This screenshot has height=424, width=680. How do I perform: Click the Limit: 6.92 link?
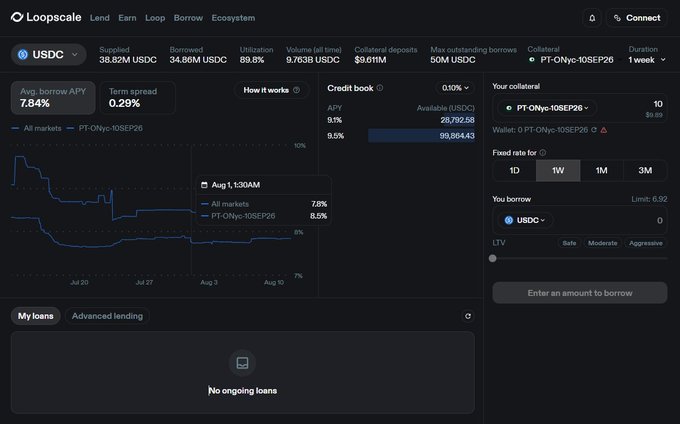click(x=649, y=199)
